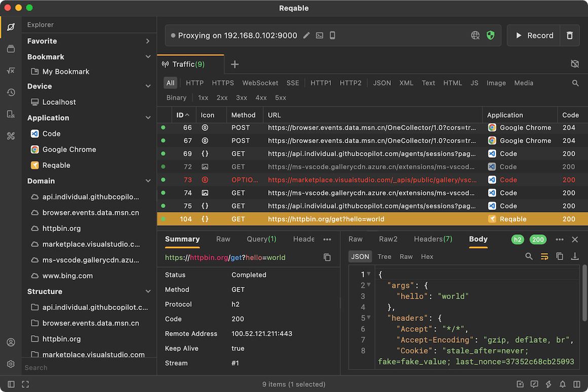Expand the Favorite section

(x=148, y=41)
